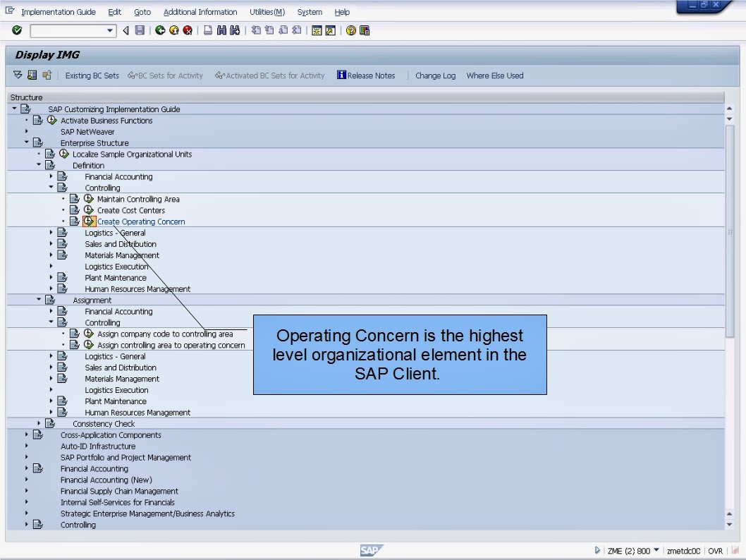The height and width of the screenshot is (560, 746).
Task: Open the Utilities(M) menu
Action: 267,11
